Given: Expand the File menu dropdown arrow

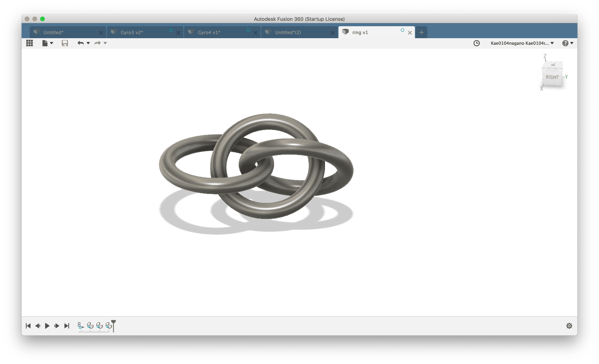Looking at the screenshot, I should (52, 43).
